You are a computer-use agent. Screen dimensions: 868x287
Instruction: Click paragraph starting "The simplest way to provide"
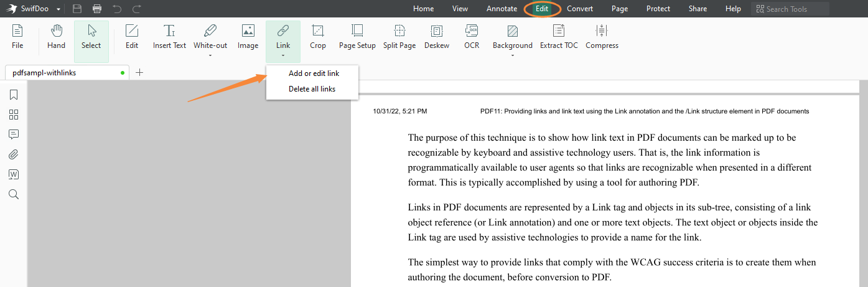tap(612, 270)
